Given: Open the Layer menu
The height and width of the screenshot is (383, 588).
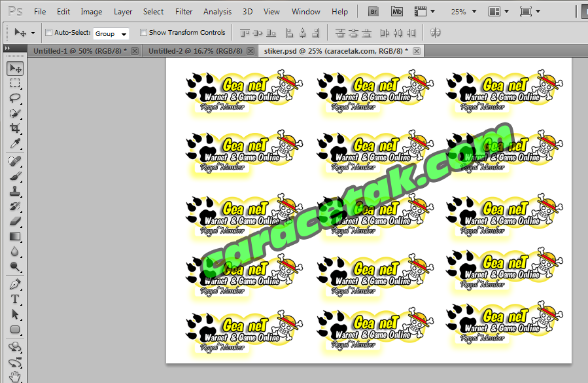Looking at the screenshot, I should pyautogui.click(x=123, y=12).
